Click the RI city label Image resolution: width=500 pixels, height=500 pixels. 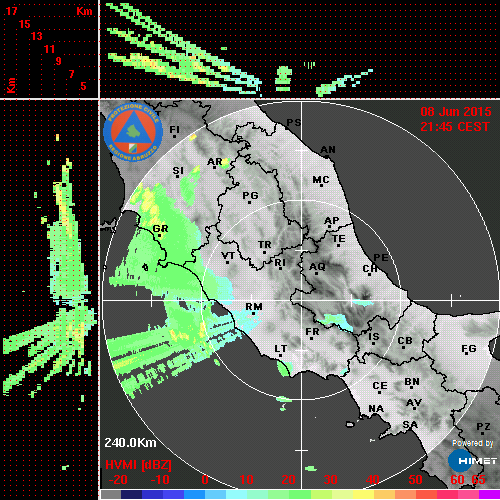coord(280,263)
